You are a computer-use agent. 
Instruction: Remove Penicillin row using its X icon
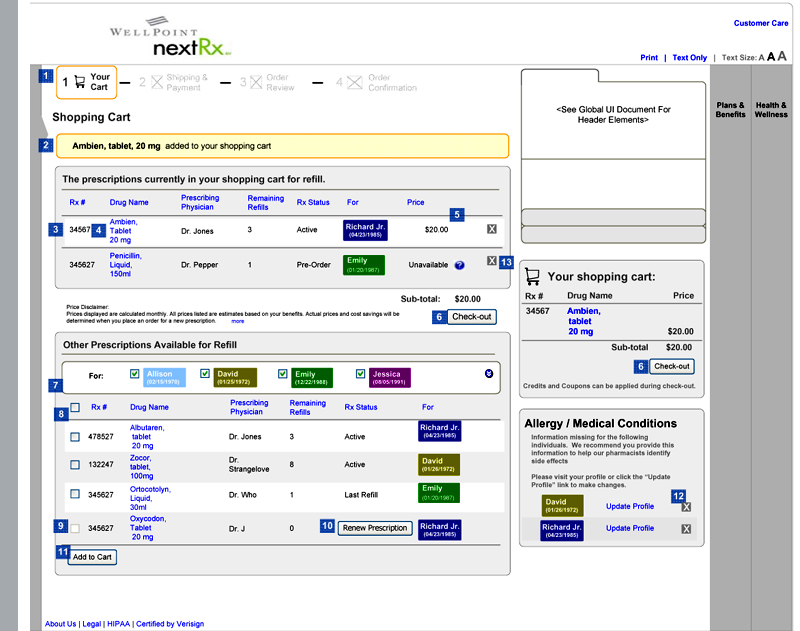[491, 261]
